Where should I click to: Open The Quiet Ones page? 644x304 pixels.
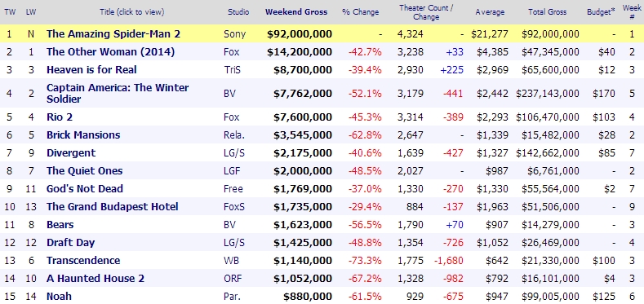tap(85, 170)
